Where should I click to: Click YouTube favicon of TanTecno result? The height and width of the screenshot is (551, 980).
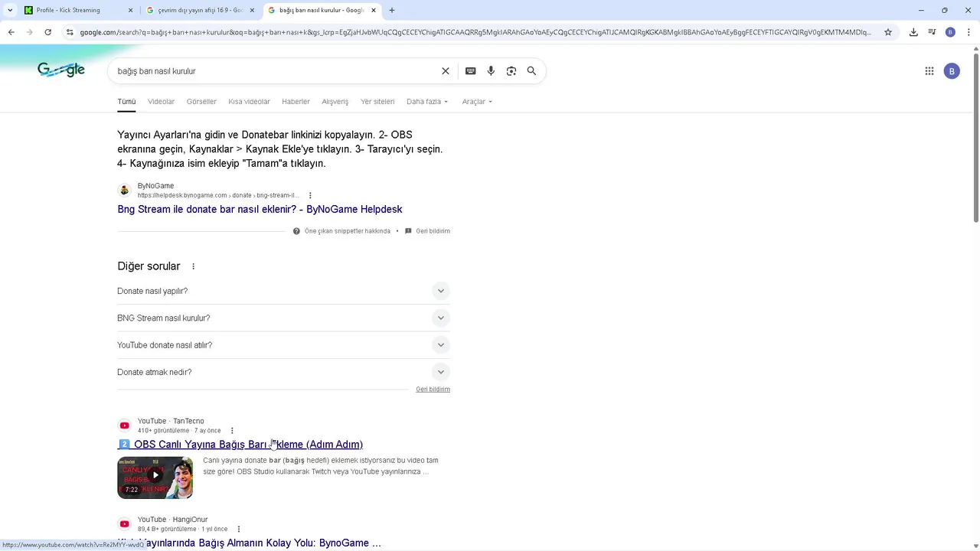pos(125,425)
